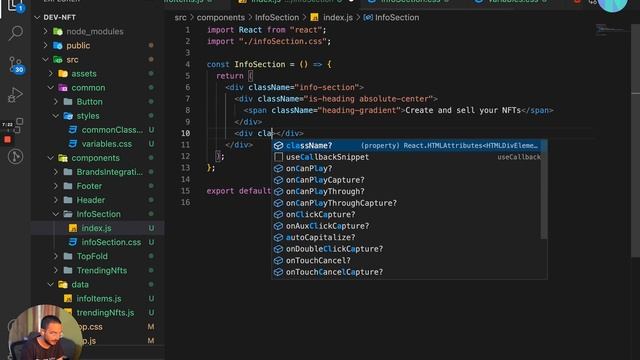Choose onDoubleClickCapture? suggestion
The width and height of the screenshot is (640, 360).
tap(407, 249)
